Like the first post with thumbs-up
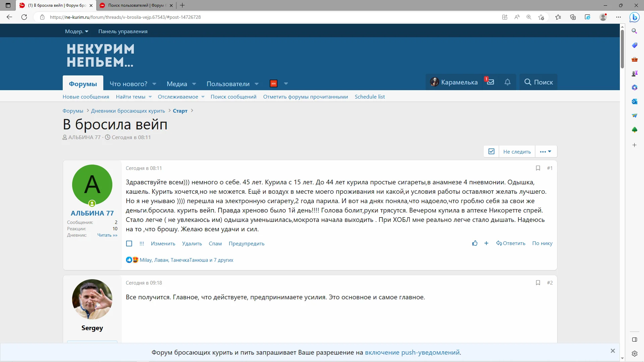 click(x=475, y=243)
